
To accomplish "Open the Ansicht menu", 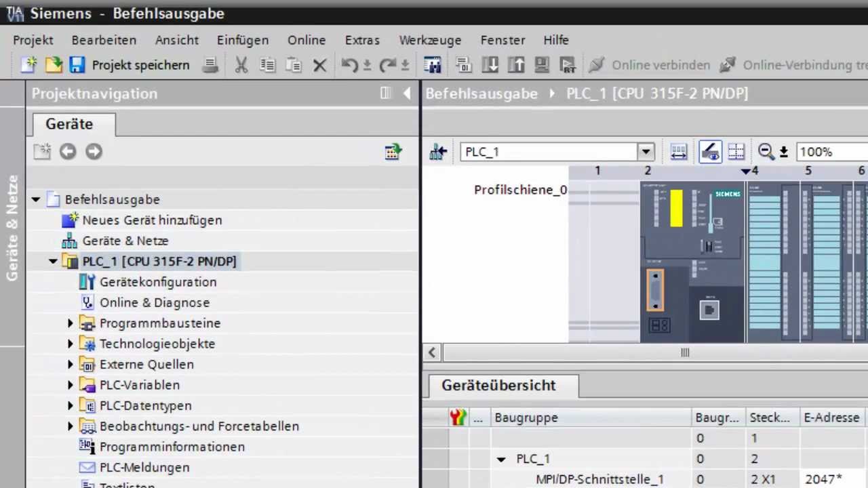I will pos(177,40).
